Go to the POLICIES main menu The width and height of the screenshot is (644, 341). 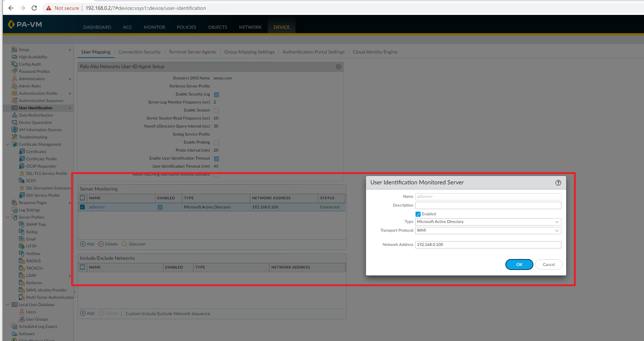186,27
